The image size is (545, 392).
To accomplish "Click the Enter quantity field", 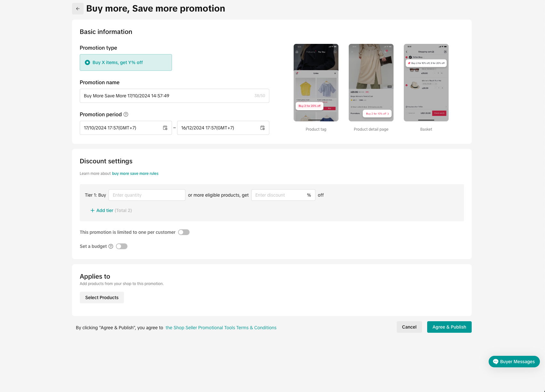I will click(147, 195).
